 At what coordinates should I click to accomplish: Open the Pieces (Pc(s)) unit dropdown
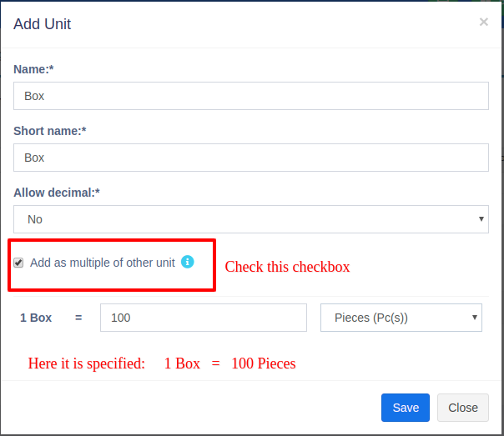coord(401,318)
